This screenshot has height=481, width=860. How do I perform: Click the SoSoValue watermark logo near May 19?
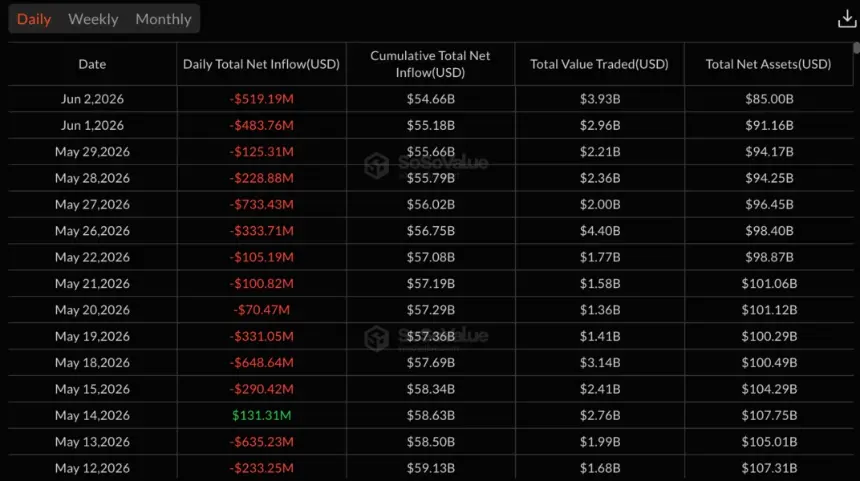coord(377,338)
